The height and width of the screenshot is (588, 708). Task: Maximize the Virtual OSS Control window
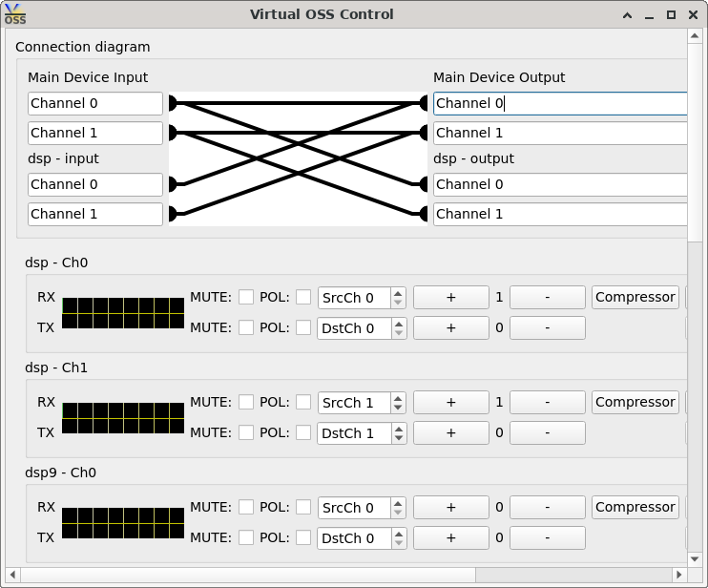pos(672,15)
